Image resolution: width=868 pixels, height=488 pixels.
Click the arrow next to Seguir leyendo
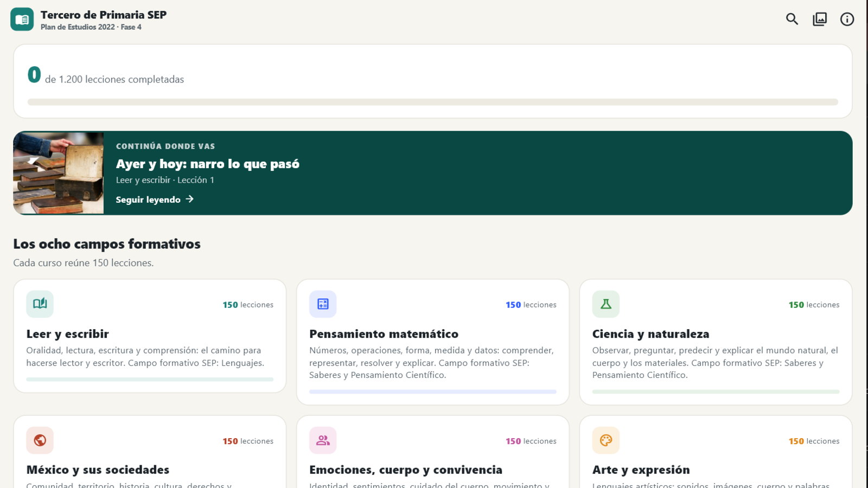pyautogui.click(x=189, y=199)
